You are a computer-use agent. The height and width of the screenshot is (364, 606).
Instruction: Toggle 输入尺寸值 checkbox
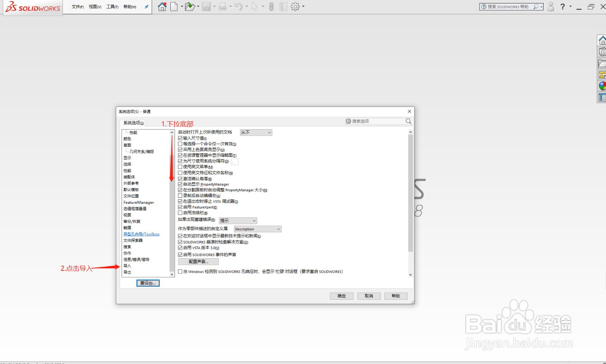click(180, 138)
